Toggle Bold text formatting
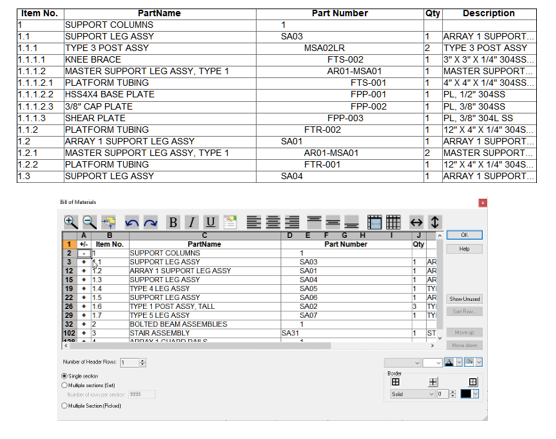Screen dimensions: 556x439 click(173, 222)
